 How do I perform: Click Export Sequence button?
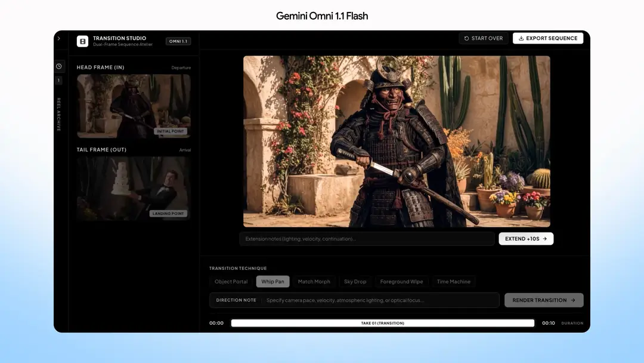point(548,38)
